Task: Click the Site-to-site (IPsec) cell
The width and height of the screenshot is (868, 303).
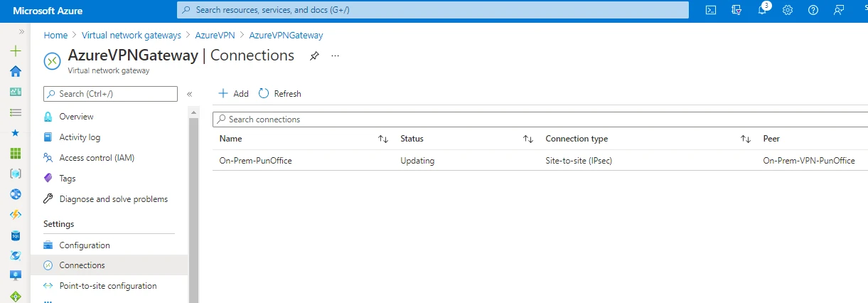Action: pyautogui.click(x=579, y=161)
